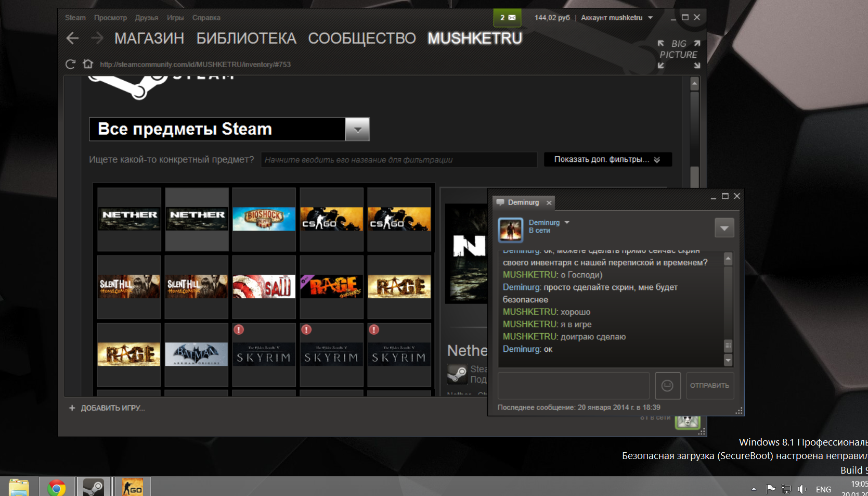Open the Steam menu
Image resolution: width=868 pixels, height=496 pixels.
(75, 18)
